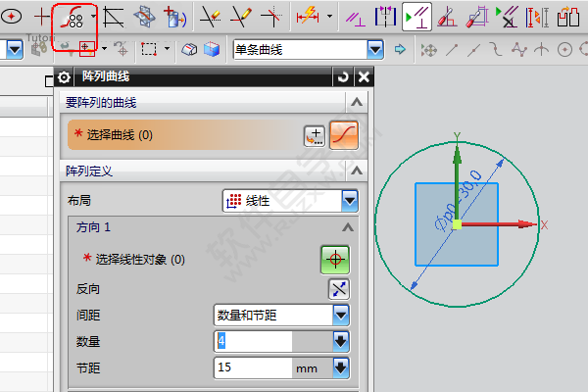Open the 单条曲线 curve rule dropdown
This screenshot has width=588, height=392.
click(374, 49)
